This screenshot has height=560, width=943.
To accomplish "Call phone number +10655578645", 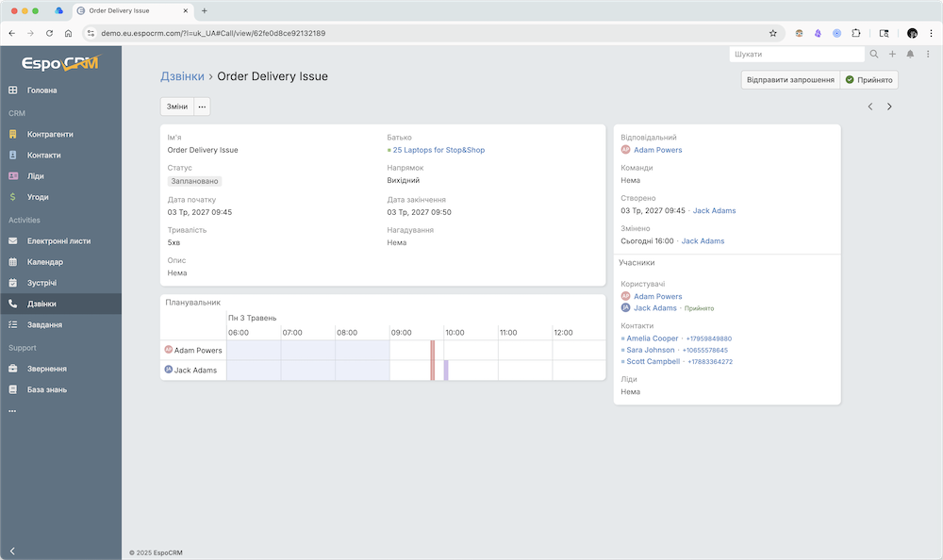I will tap(704, 350).
